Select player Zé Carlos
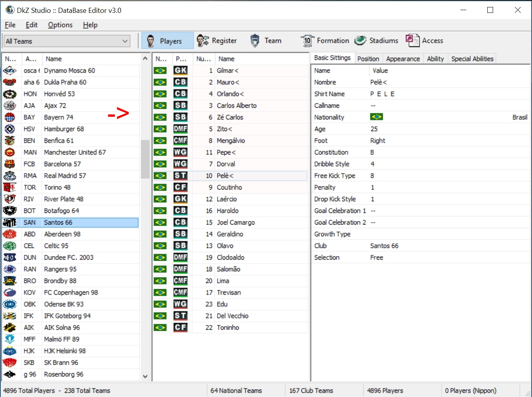The height and width of the screenshot is (397, 532). tap(230, 117)
